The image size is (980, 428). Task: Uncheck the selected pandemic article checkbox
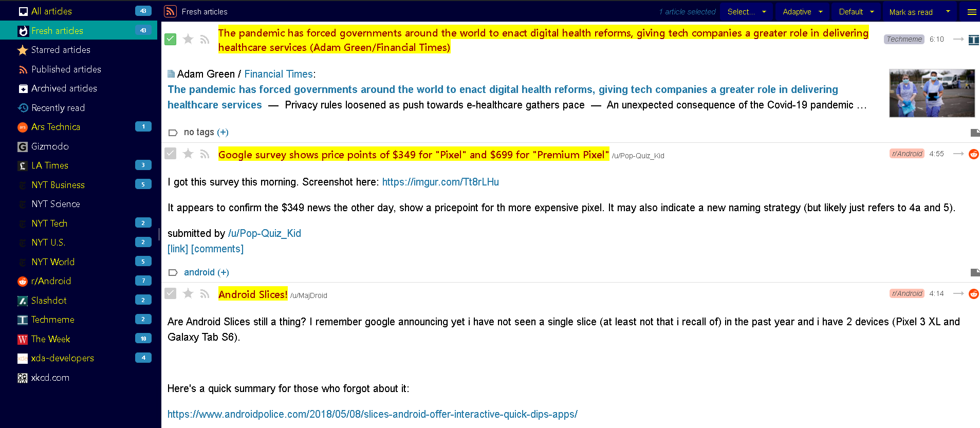[x=171, y=39]
